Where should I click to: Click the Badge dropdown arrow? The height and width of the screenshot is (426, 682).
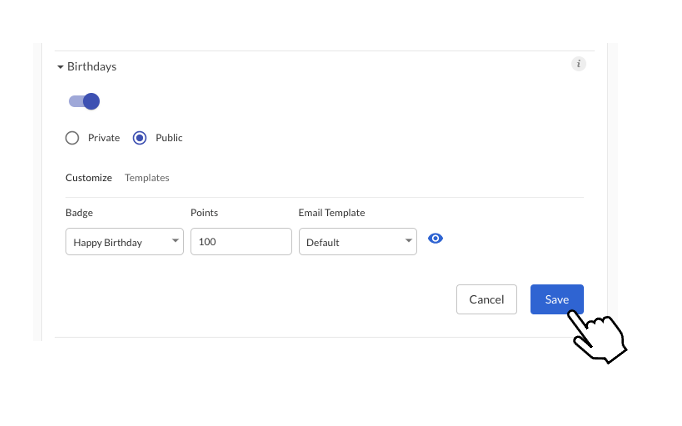point(175,241)
